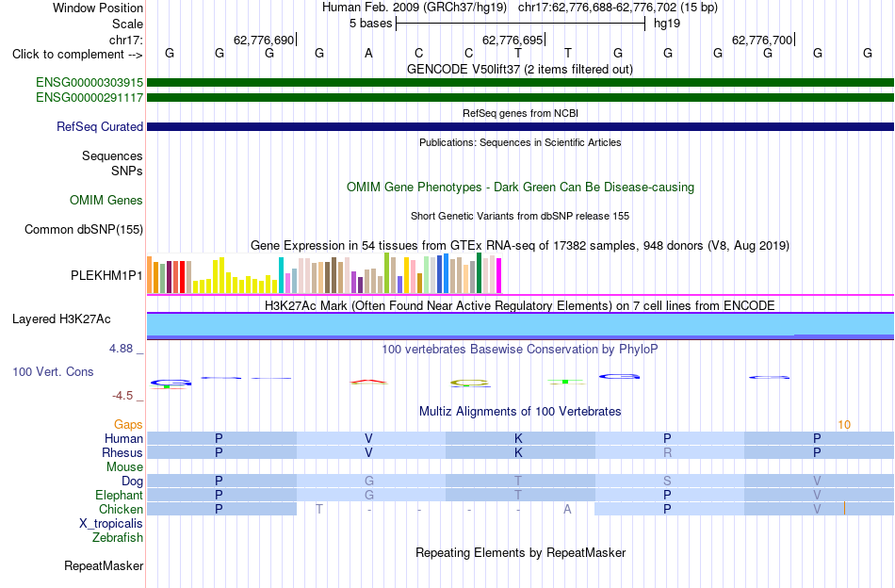Click the 4.88 PhyloP upper scale value
The image size is (895, 588).
[121, 349]
